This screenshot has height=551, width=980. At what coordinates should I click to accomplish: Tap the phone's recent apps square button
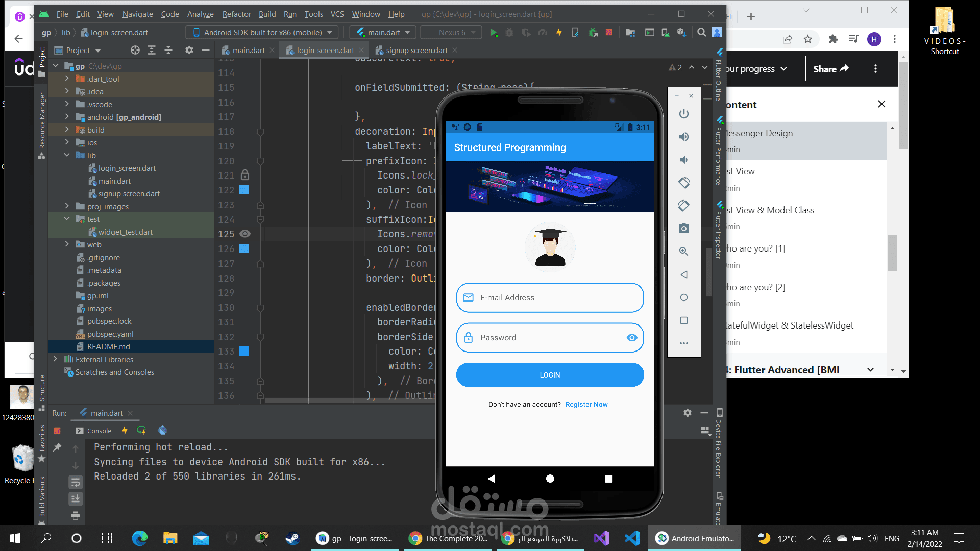(x=608, y=479)
